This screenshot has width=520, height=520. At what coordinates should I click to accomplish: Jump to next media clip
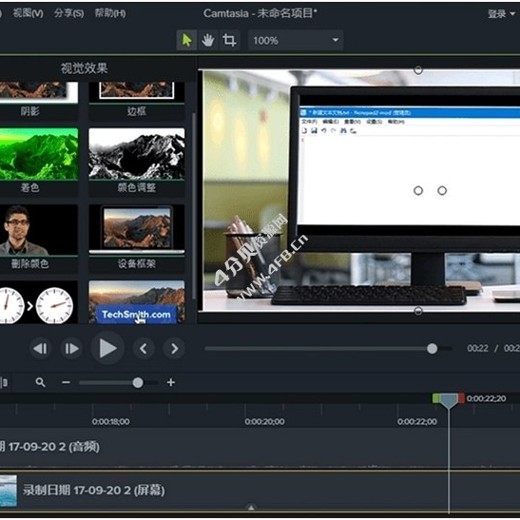click(x=174, y=349)
